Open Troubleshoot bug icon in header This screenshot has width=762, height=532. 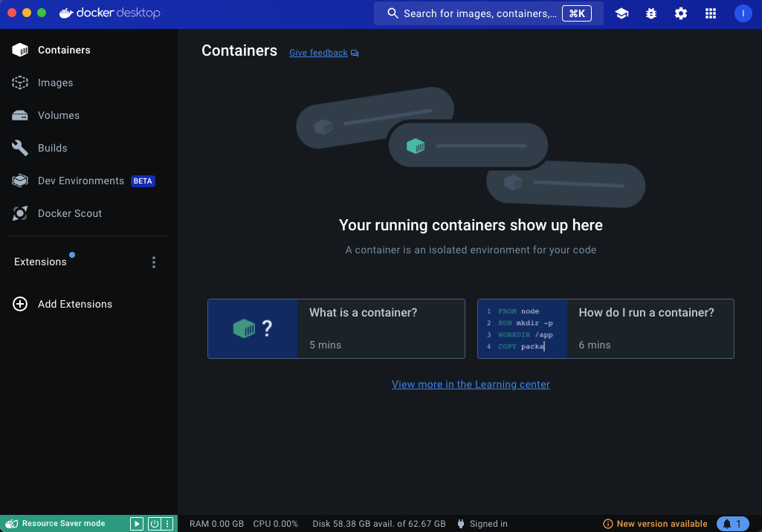tap(651, 13)
